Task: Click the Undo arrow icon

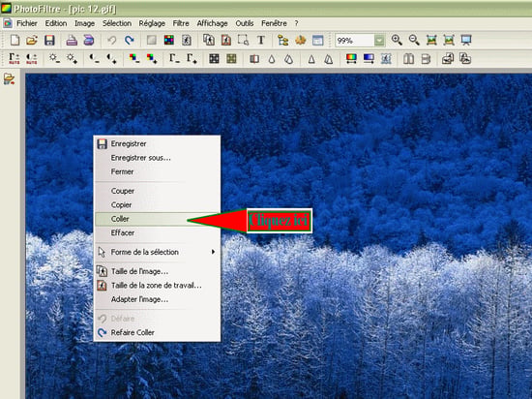Action: [x=111, y=40]
